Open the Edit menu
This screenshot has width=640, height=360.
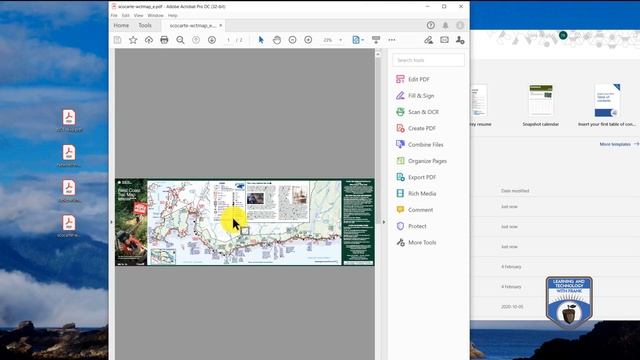[x=126, y=16]
